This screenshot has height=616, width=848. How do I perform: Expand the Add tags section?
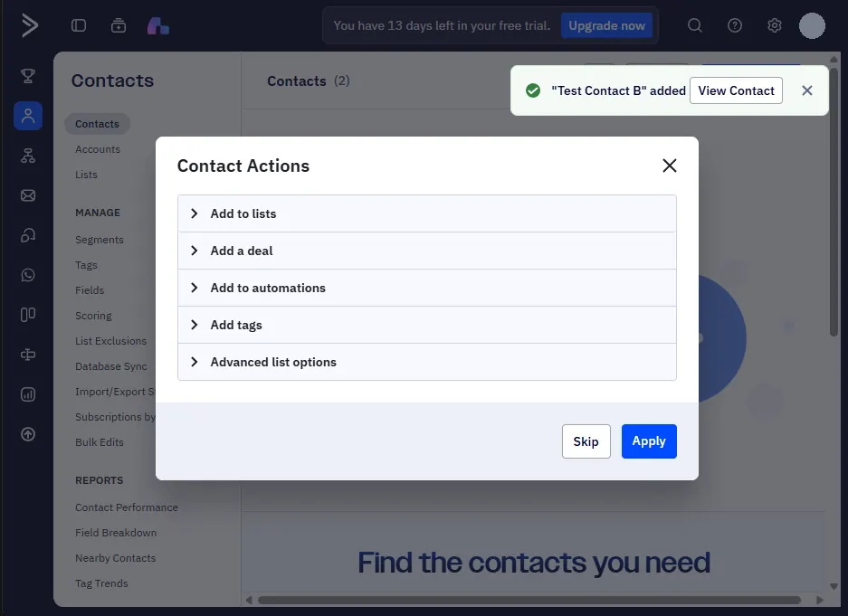[426, 325]
